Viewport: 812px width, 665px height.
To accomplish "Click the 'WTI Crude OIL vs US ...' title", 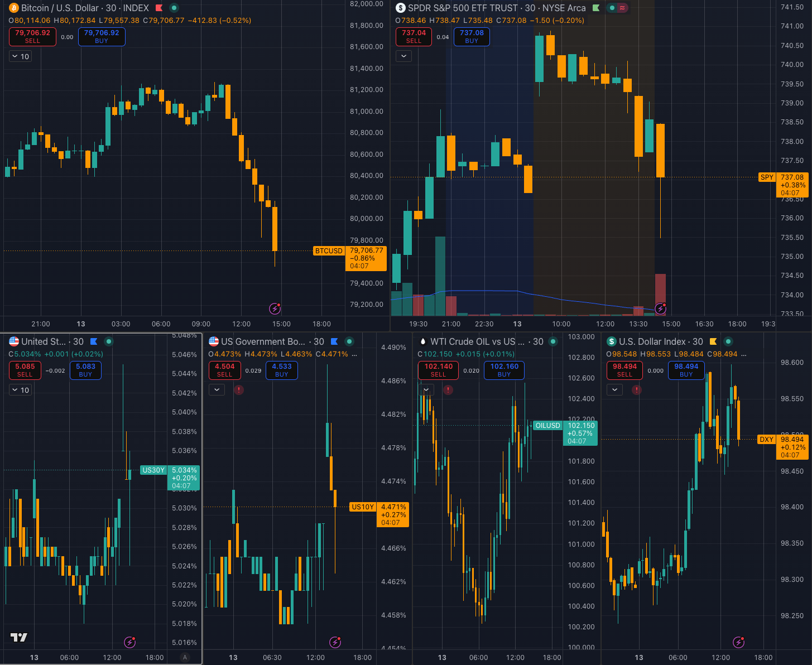I will click(x=478, y=341).
